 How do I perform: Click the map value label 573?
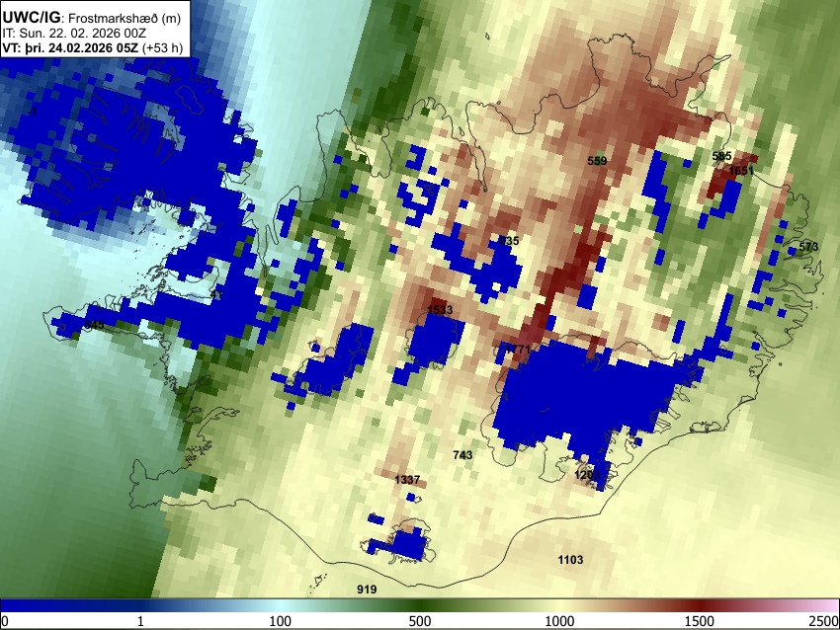[808, 247]
